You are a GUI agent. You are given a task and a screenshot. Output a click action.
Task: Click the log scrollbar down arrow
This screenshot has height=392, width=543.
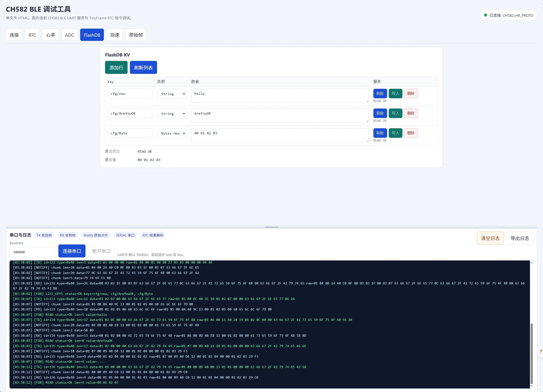(x=532, y=386)
